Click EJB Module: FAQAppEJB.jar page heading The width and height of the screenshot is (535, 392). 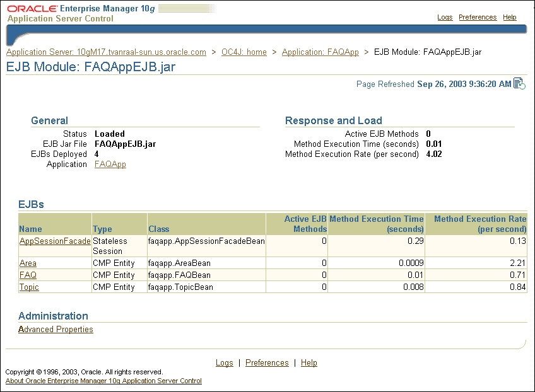[91, 66]
